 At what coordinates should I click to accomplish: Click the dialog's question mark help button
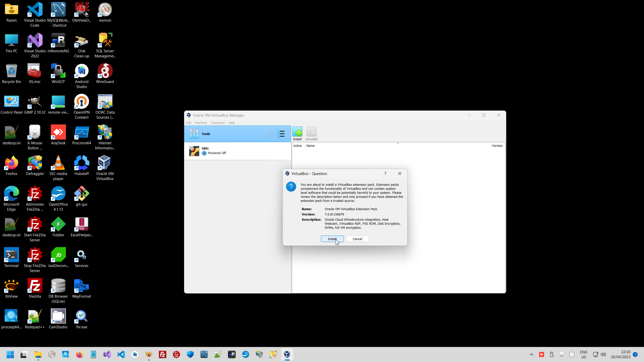[x=385, y=173]
